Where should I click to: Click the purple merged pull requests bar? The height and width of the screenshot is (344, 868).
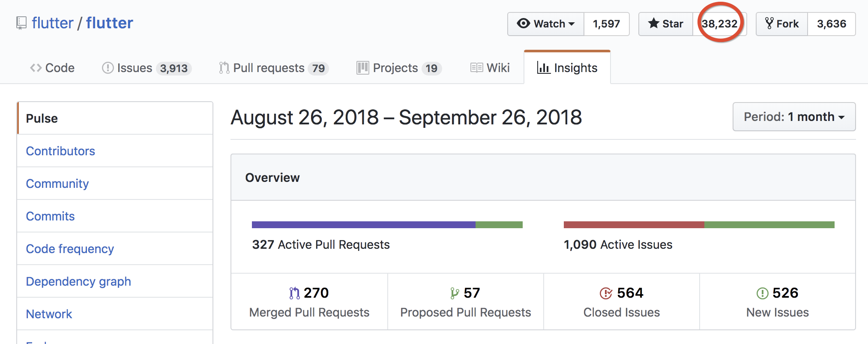click(363, 225)
